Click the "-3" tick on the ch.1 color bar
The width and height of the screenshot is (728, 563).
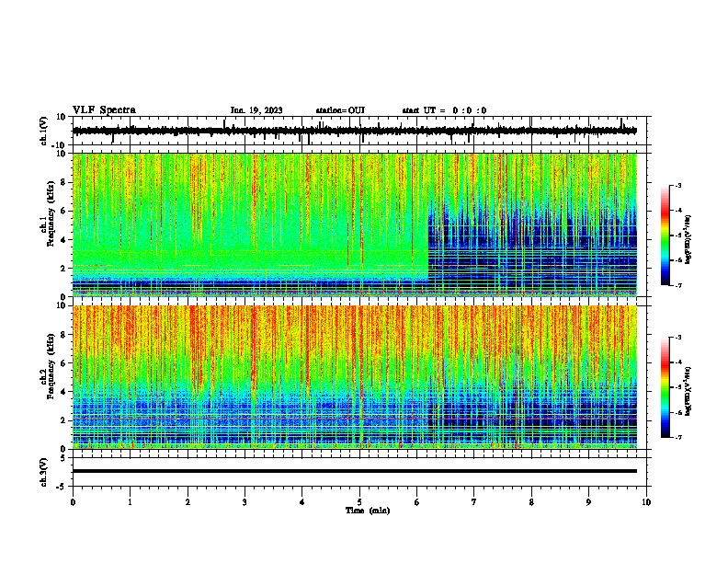tap(677, 186)
